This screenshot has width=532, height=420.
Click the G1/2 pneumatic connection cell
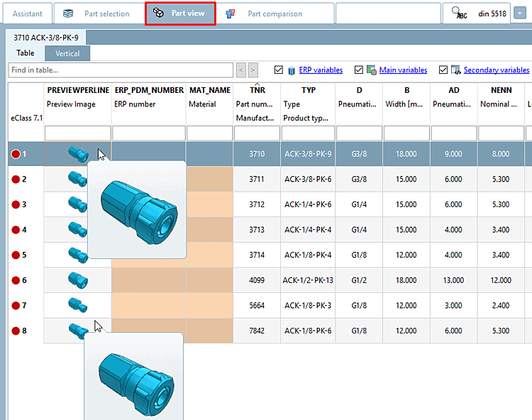[x=360, y=280]
